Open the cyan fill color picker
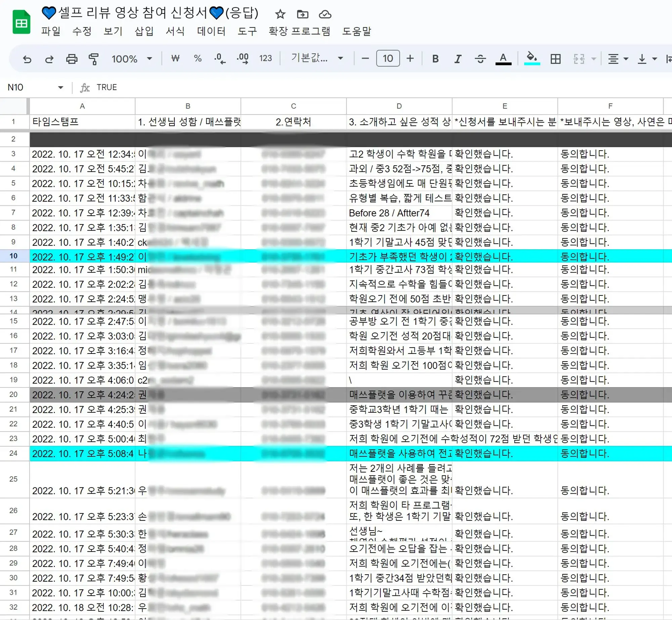Viewport: 672px width, 620px height. (532, 58)
